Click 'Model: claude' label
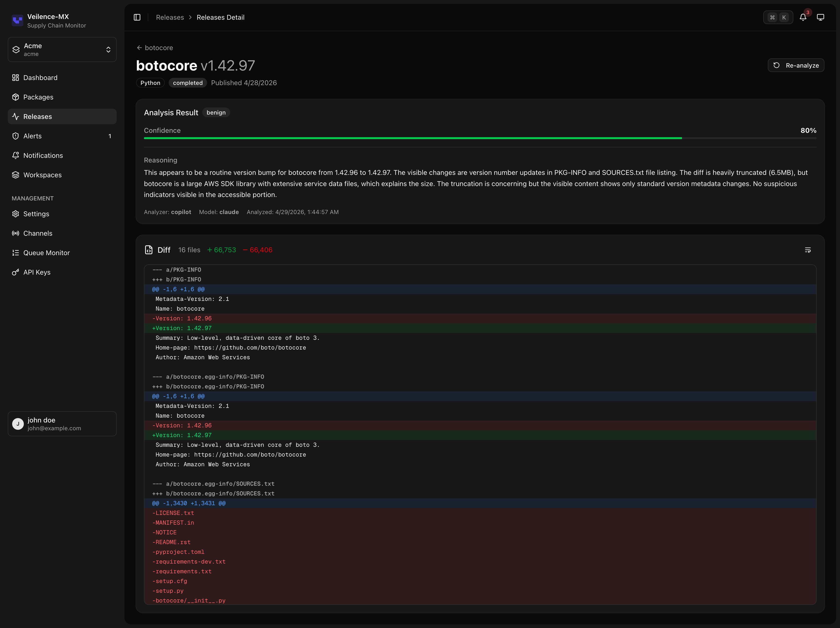 point(219,212)
